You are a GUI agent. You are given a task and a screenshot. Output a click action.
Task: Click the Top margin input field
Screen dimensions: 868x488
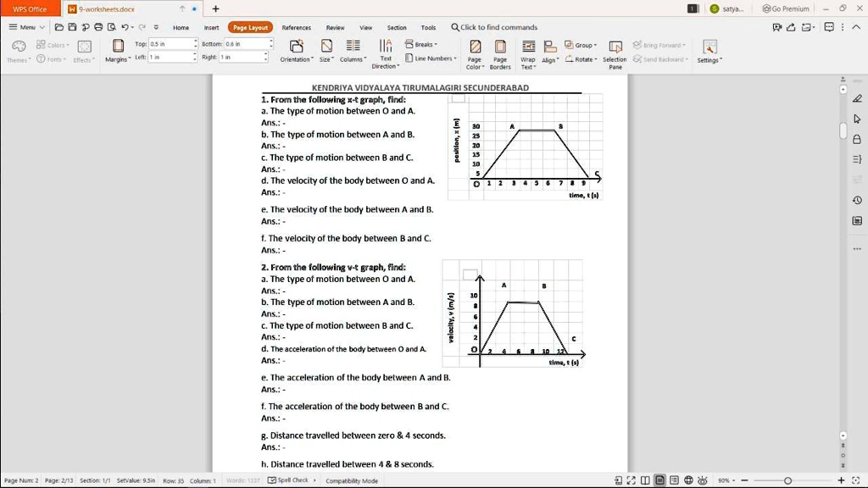[173, 44]
